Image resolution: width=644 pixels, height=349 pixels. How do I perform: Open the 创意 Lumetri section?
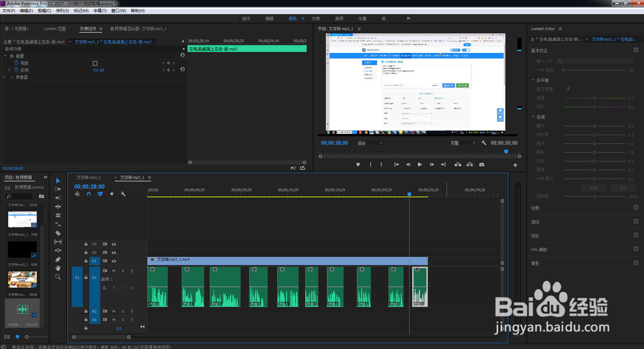click(535, 208)
